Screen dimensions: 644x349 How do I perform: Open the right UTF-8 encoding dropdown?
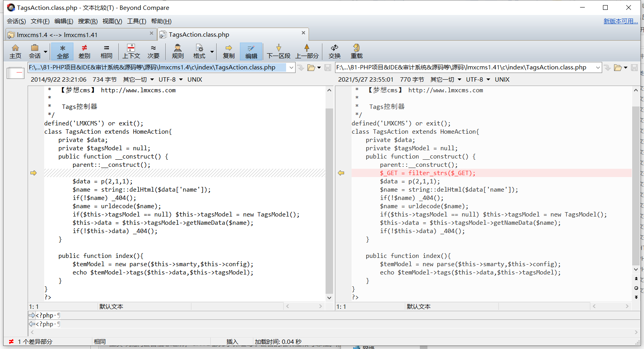(478, 80)
